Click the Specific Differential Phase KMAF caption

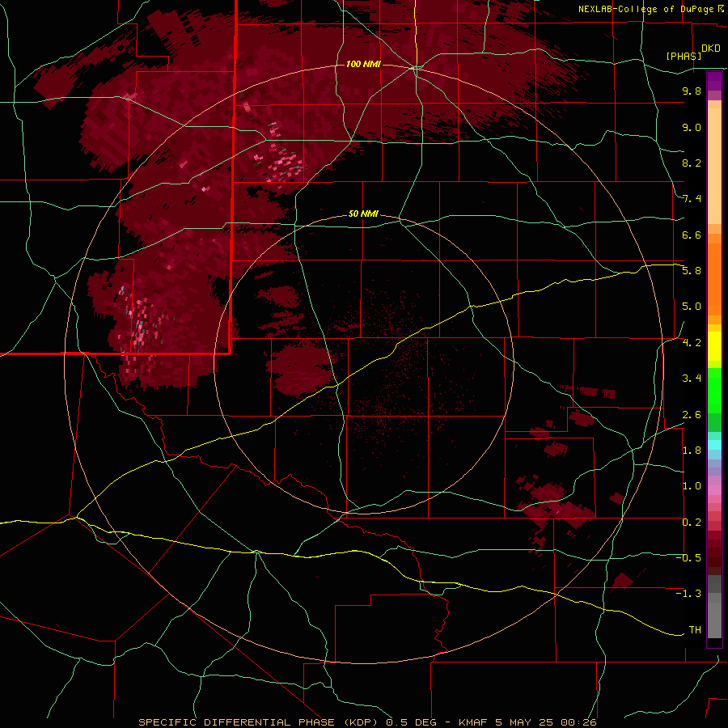pos(367,722)
